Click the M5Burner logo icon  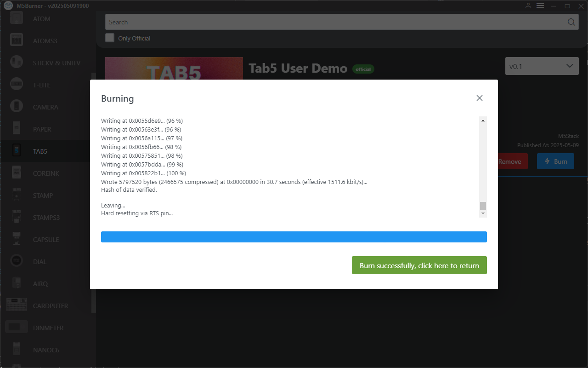pyautogui.click(x=8, y=6)
